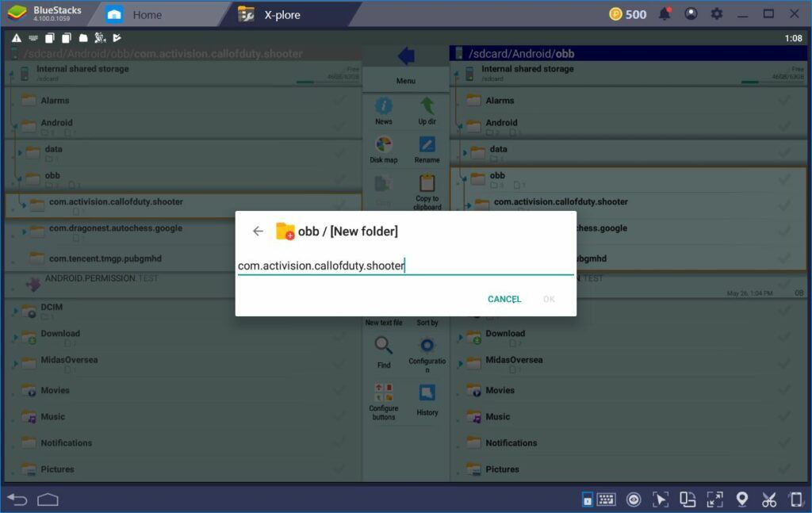
Task: Check the Download folder in right pane
Action: tap(784, 337)
